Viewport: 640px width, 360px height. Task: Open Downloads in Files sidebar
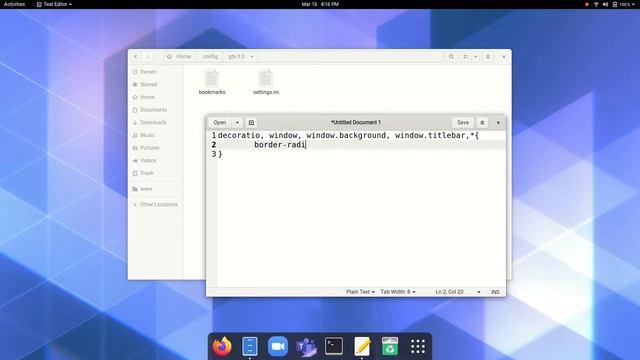[156, 122]
